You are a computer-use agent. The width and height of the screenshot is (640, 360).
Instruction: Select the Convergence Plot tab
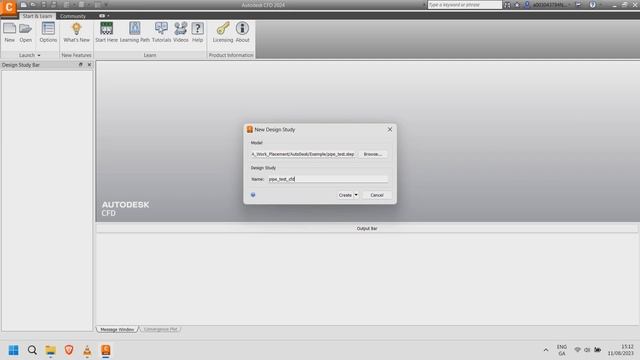160,329
